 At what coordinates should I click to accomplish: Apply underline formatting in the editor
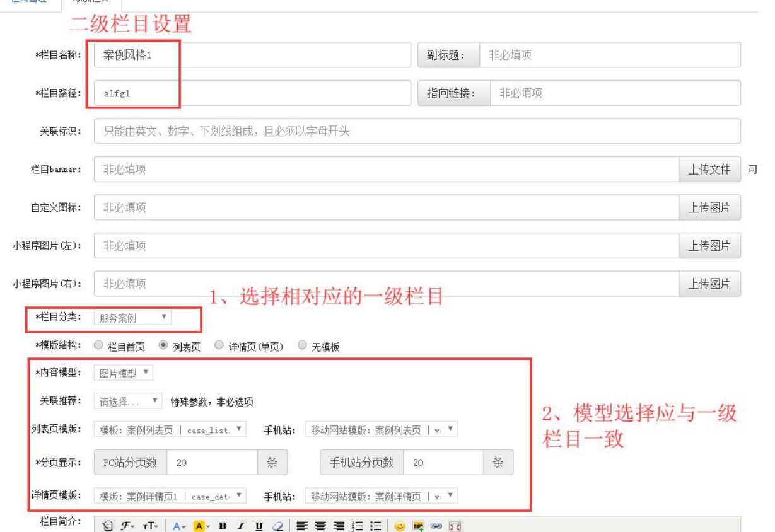coord(259,526)
